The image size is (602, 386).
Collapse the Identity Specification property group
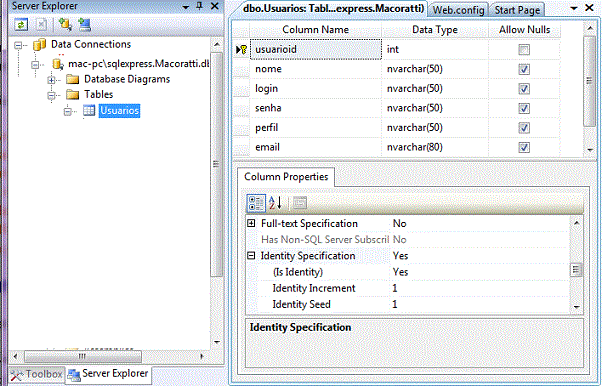[x=251, y=255]
